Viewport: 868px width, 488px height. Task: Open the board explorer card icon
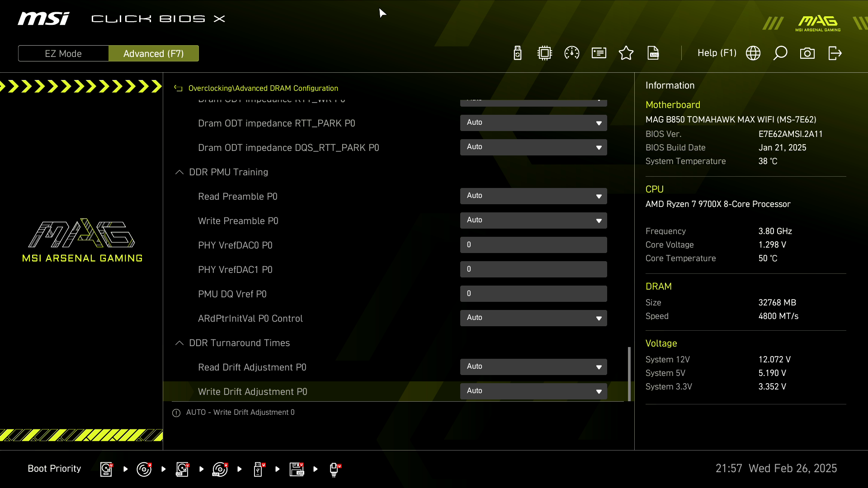[x=599, y=53]
